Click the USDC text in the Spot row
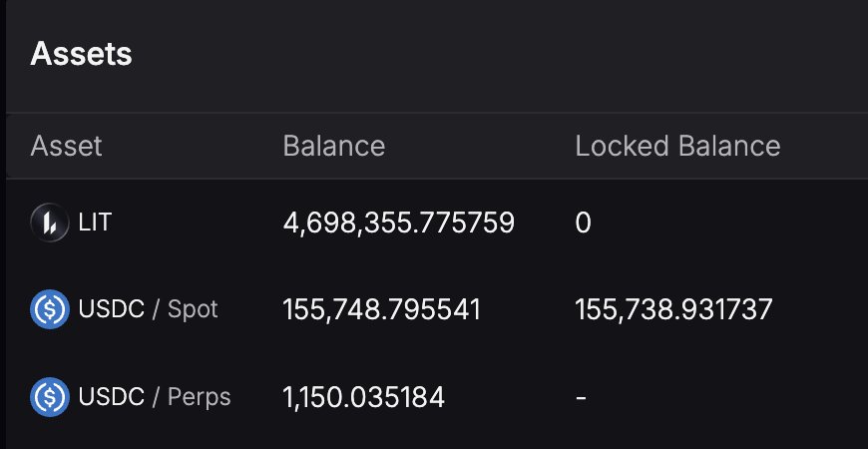Viewport: 868px width, 449px height. click(111, 310)
